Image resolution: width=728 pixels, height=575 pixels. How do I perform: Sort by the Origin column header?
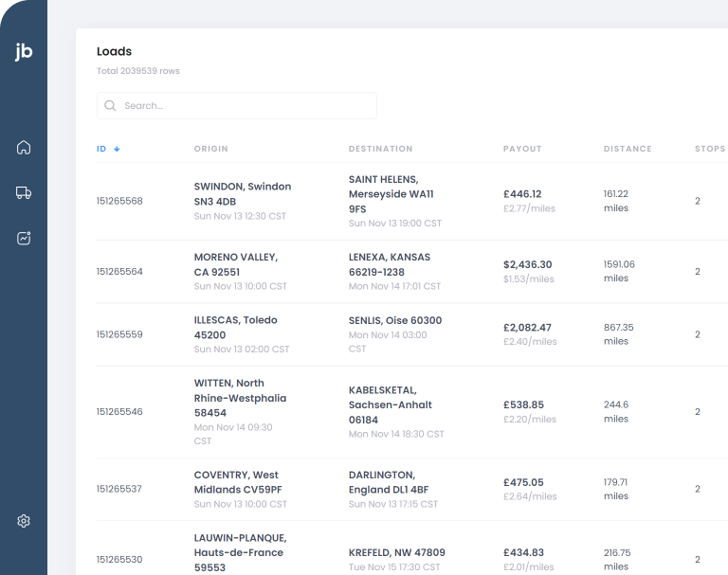point(210,149)
